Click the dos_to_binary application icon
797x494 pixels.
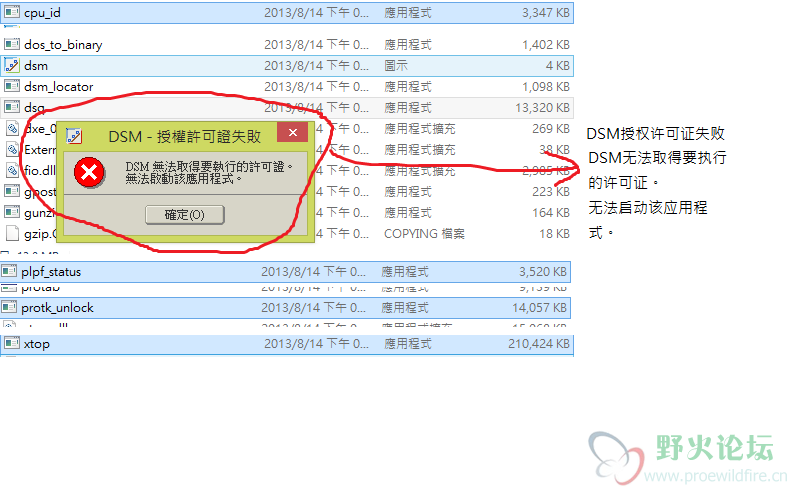click(12, 44)
